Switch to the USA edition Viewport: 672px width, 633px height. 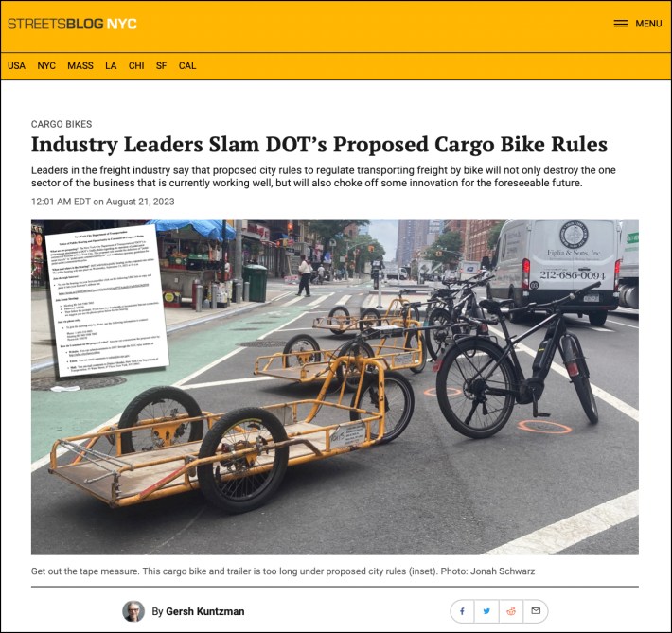(x=16, y=66)
